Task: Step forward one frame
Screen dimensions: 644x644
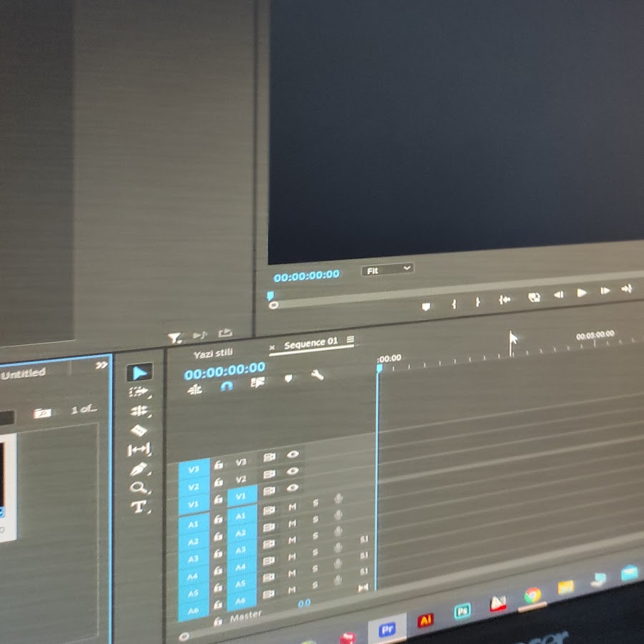Action: 605,291
